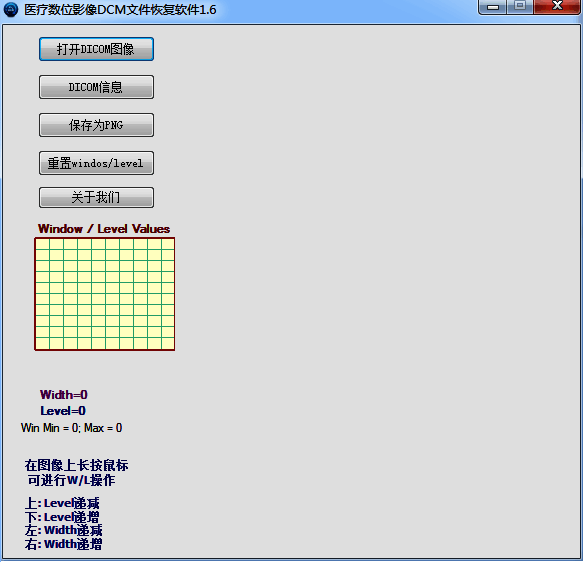Screen dimensions: 583x562
Task: Click the 在图像上长按鼠标 hint text
Action: point(77,465)
